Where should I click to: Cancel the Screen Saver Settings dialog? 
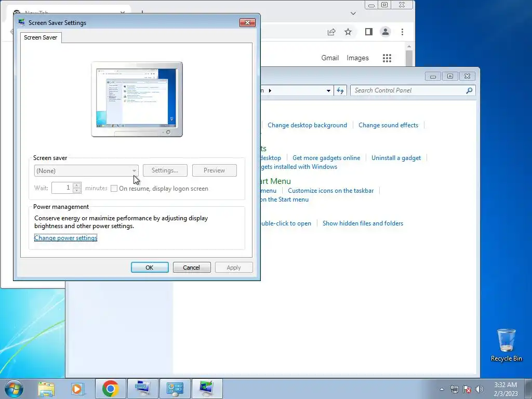coord(192,268)
